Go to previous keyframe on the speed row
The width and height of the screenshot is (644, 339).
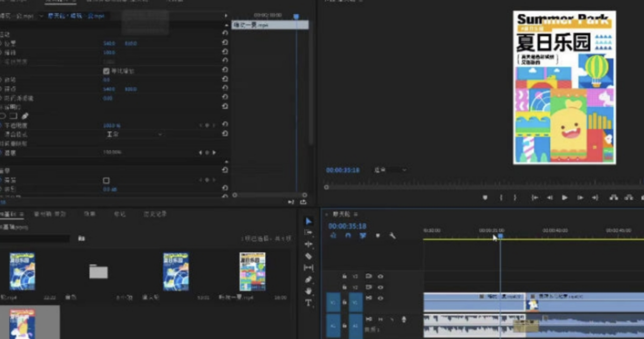200,153
